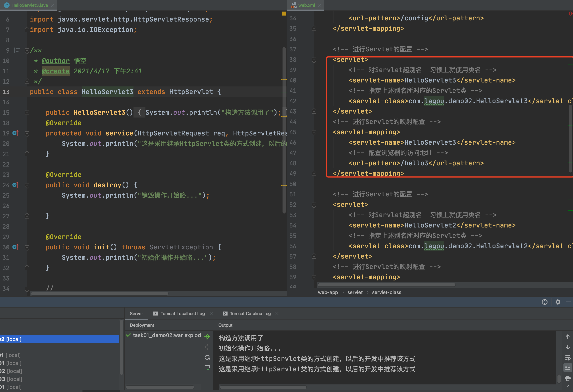Select the Server tab in Services panel

tap(136, 313)
